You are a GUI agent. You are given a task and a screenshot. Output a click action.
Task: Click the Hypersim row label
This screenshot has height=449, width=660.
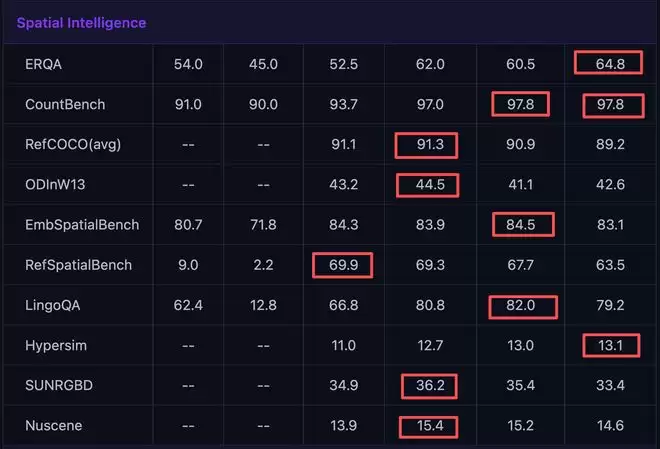(x=56, y=346)
